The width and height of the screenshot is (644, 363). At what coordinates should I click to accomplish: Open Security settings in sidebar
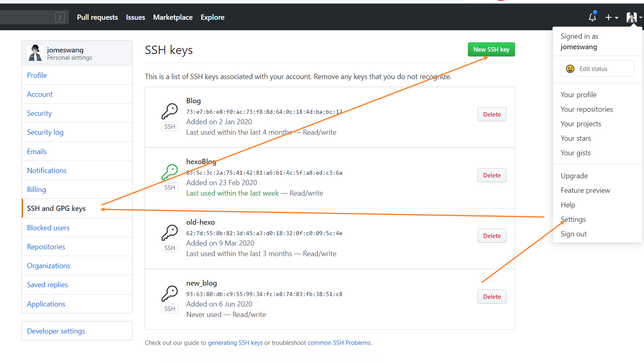coord(77,113)
